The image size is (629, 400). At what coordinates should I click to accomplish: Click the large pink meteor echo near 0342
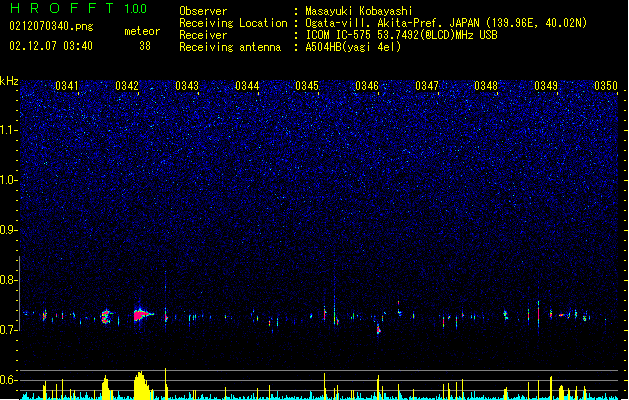pyautogui.click(x=141, y=315)
